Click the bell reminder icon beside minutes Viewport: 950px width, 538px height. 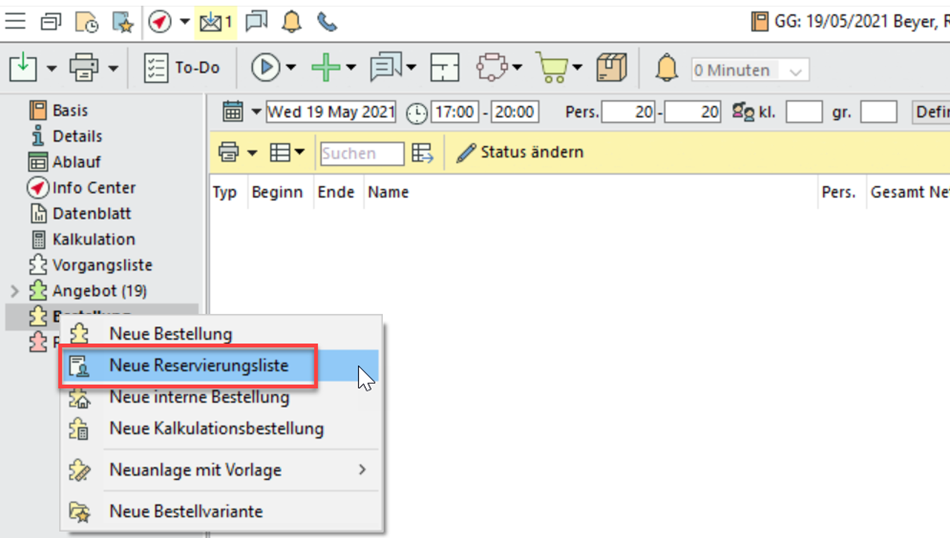666,69
